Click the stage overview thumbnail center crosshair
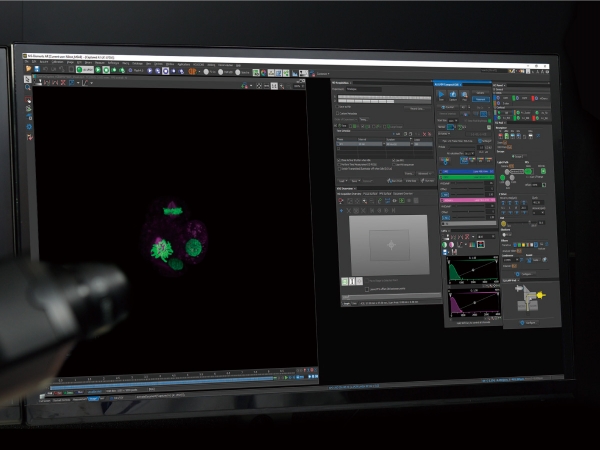The height and width of the screenshot is (450, 600). tap(391, 245)
